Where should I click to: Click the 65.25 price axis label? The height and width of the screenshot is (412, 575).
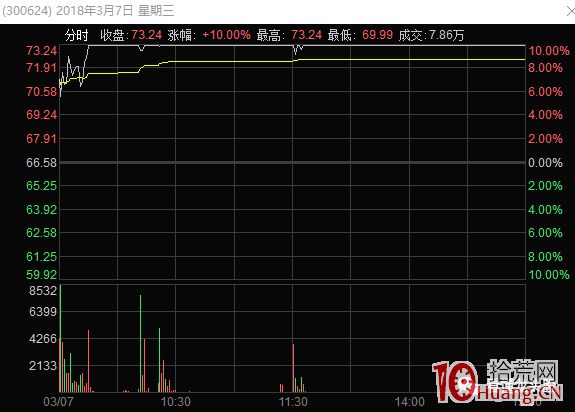(x=41, y=186)
